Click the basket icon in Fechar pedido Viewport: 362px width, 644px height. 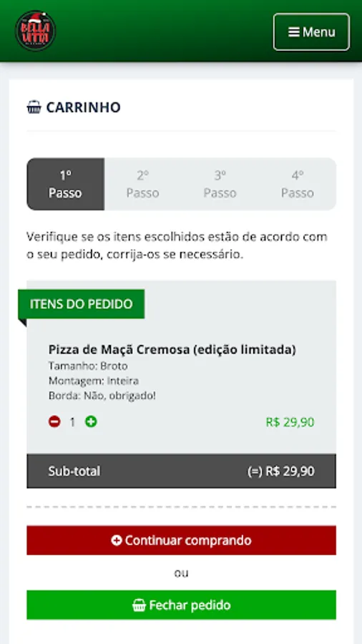(x=139, y=605)
